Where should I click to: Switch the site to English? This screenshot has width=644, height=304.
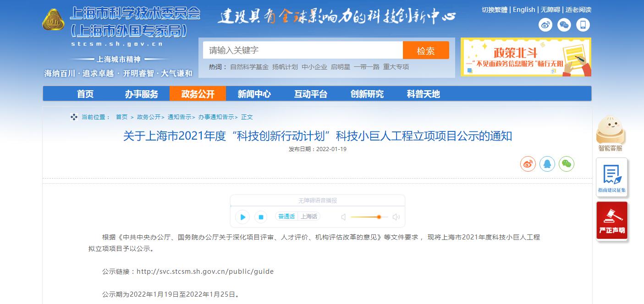524,10
